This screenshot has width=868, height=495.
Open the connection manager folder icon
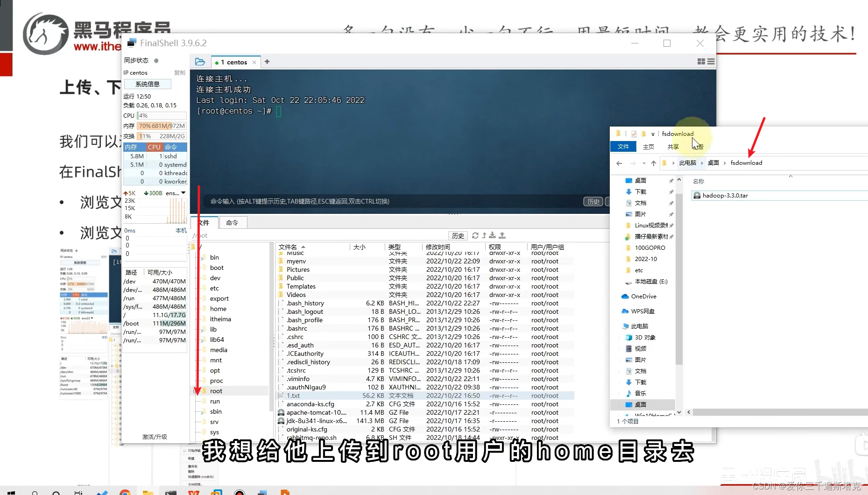200,61
